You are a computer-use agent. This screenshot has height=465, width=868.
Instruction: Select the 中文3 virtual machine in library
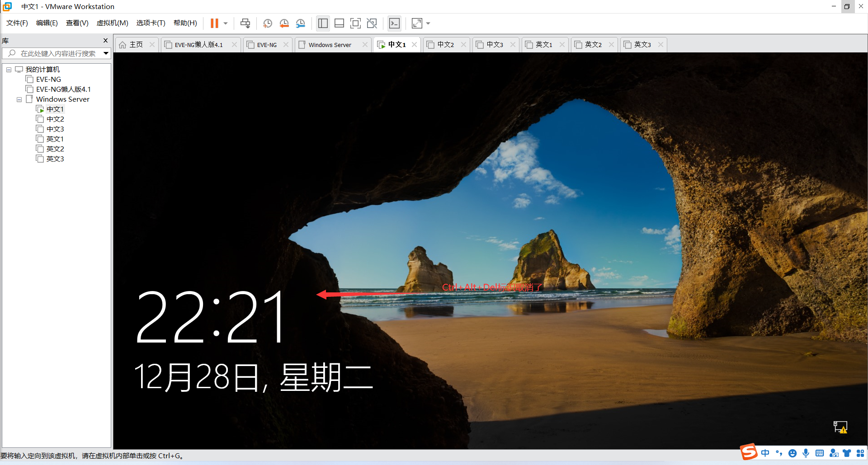tap(55, 128)
